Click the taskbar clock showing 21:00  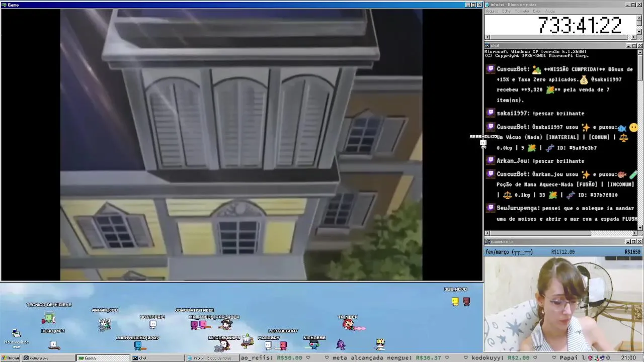click(x=628, y=358)
